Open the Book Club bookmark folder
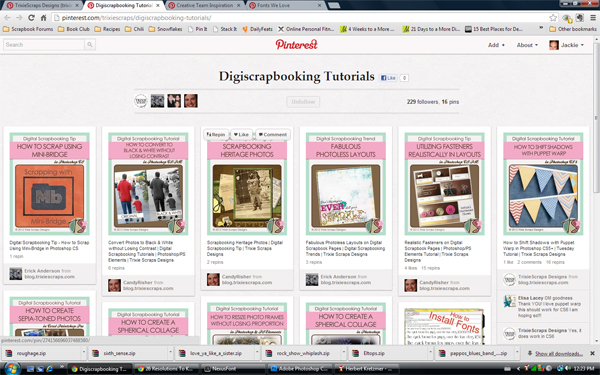 click(x=73, y=29)
